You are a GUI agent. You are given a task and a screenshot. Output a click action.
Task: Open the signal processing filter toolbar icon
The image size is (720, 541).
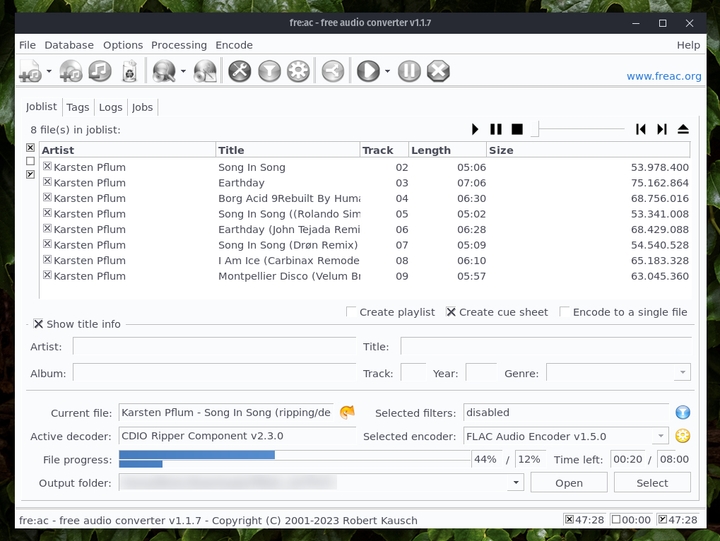point(270,71)
